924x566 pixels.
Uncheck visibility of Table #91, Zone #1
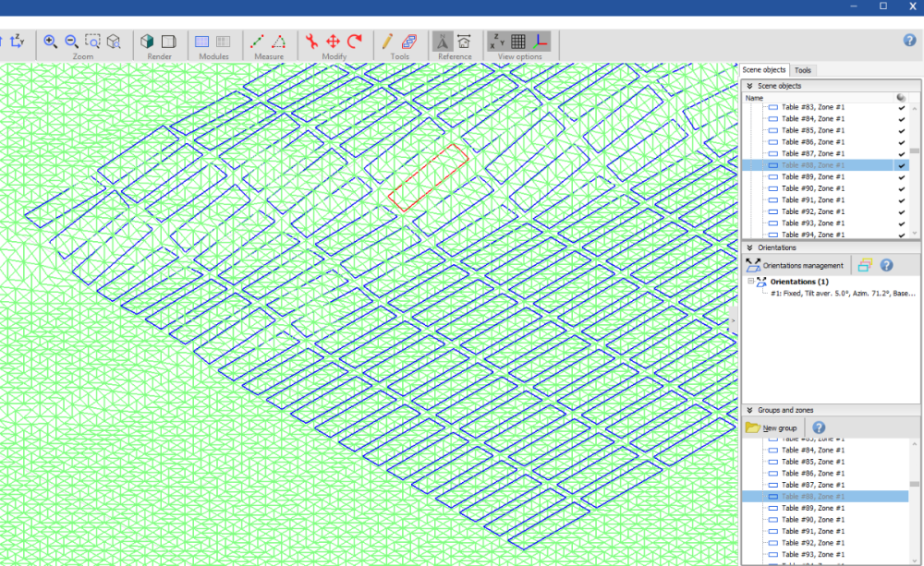tap(901, 199)
